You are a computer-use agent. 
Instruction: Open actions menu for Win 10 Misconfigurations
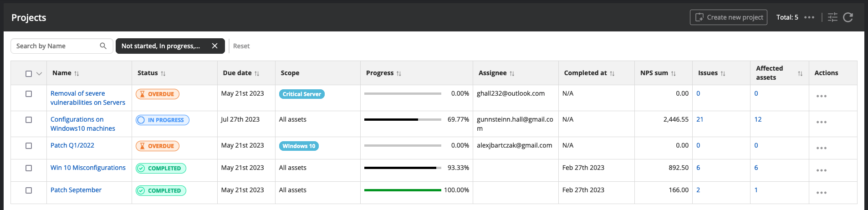821,170
